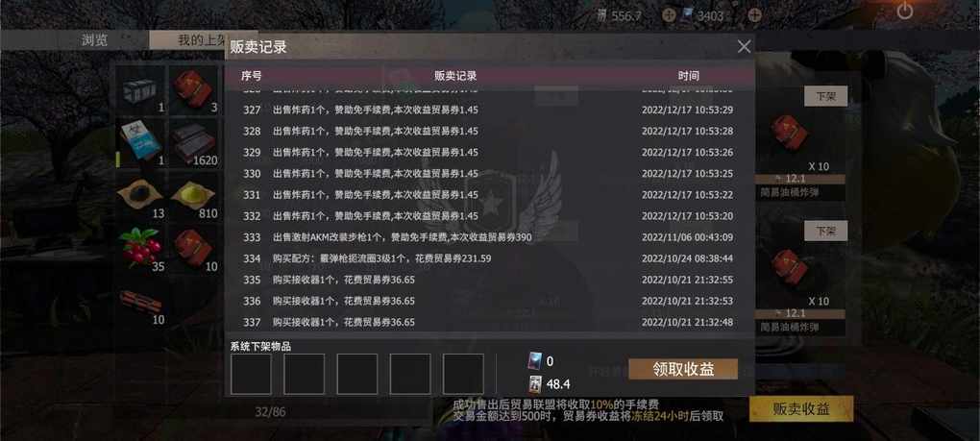Close the 贩卖记录 dialog
The image size is (980, 441).
[x=744, y=47]
